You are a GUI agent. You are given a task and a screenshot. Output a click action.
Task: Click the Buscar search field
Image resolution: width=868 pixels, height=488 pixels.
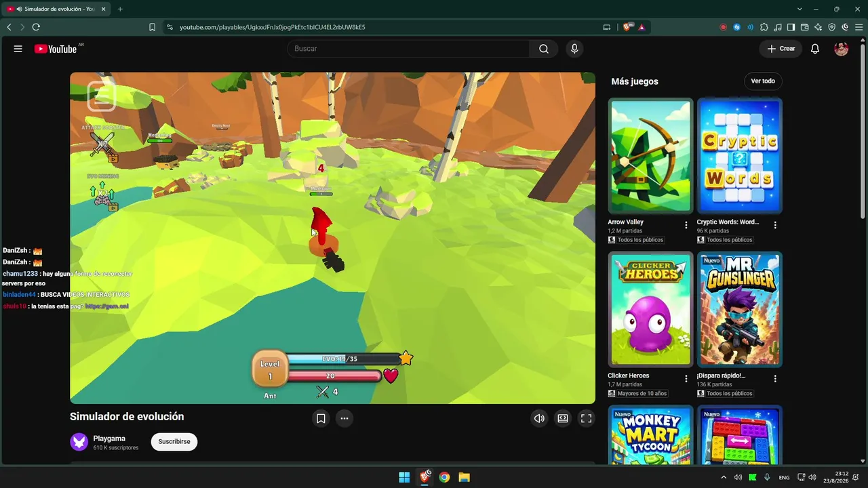click(408, 49)
